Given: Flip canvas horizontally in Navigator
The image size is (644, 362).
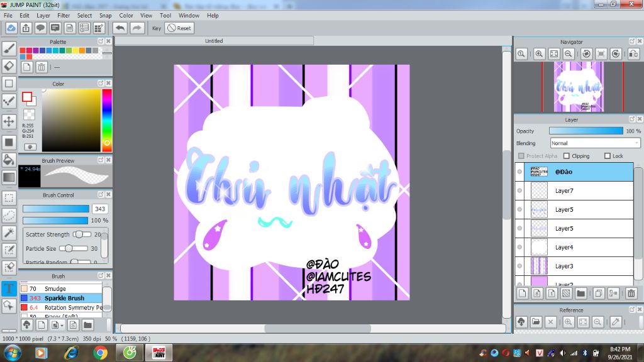Looking at the screenshot, I should click(634, 54).
